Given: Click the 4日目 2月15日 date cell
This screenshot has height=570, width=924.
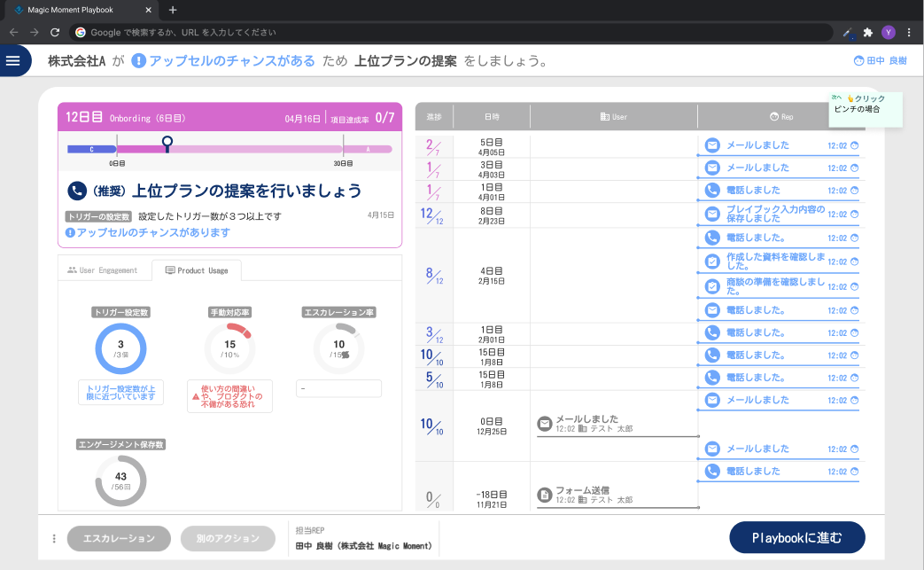Looking at the screenshot, I should point(492,276).
